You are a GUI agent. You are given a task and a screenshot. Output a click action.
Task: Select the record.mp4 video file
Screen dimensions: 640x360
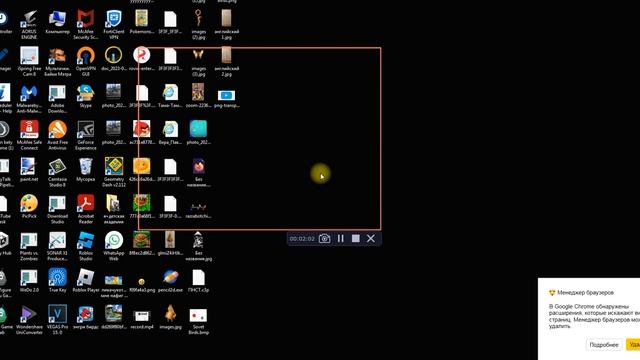coord(142,319)
